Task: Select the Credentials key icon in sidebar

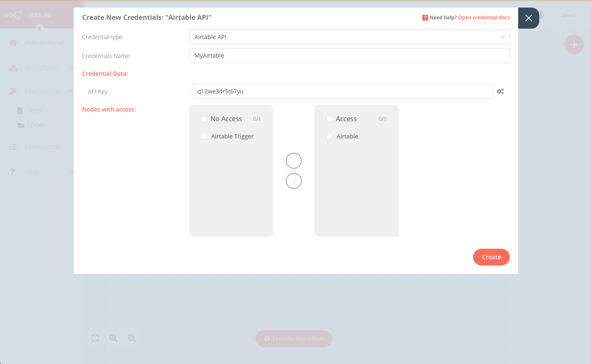Action: coord(13,91)
